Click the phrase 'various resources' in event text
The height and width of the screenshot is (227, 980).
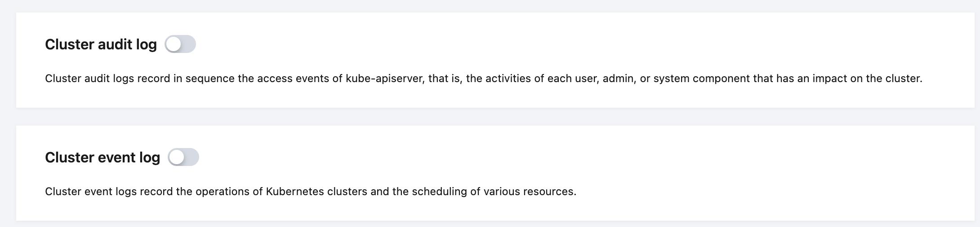click(530, 192)
